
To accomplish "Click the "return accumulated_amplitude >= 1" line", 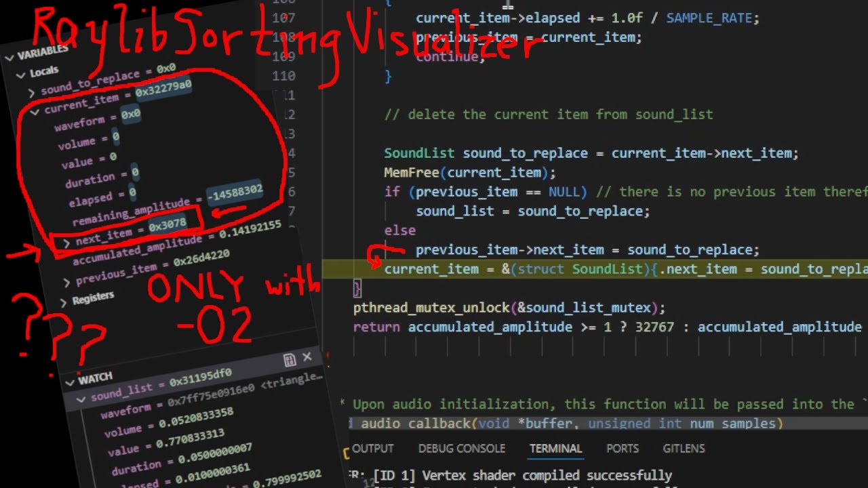I will pos(607,327).
